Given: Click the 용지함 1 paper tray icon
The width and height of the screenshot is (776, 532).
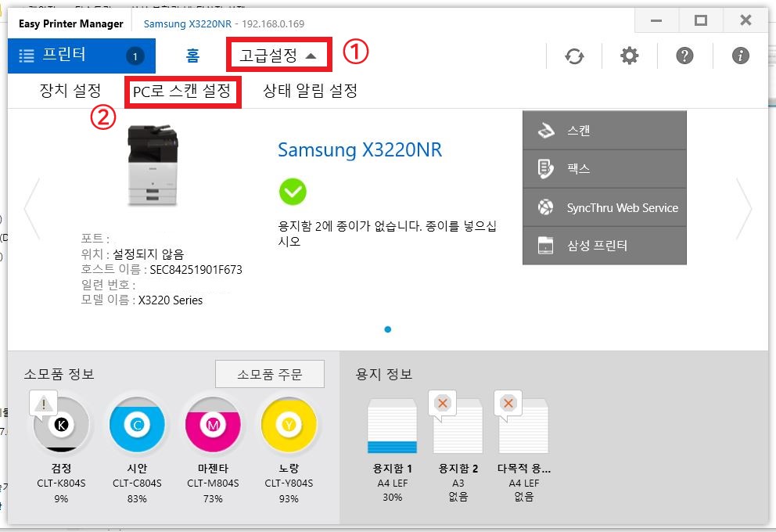Looking at the screenshot, I should [x=392, y=426].
